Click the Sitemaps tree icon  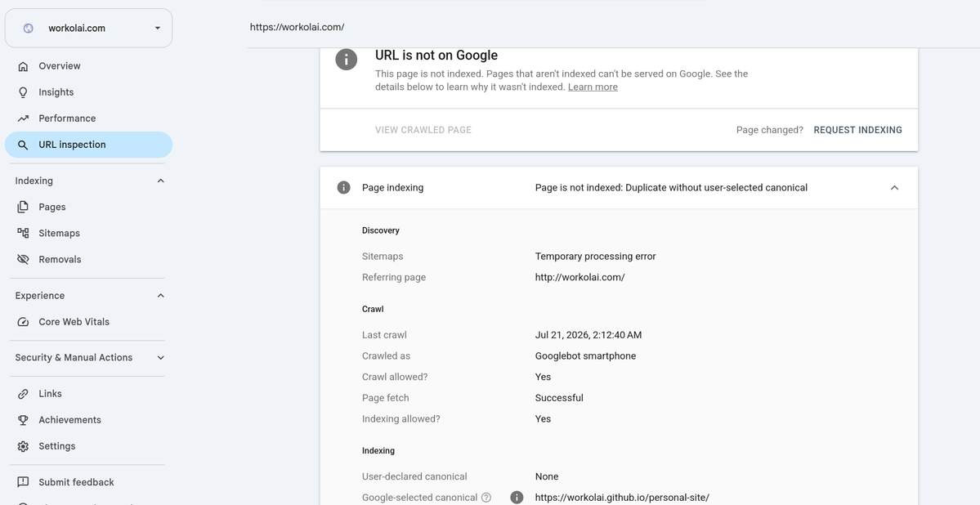[x=23, y=233]
